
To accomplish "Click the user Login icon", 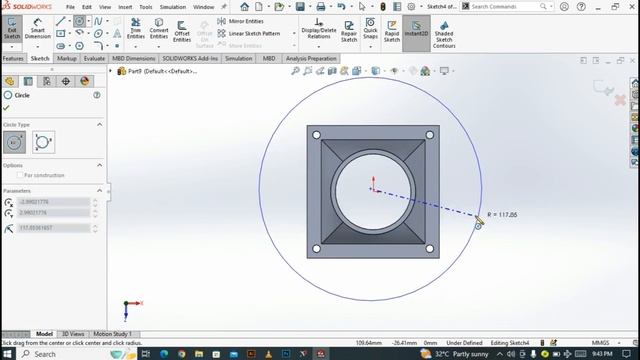I will (564, 7).
